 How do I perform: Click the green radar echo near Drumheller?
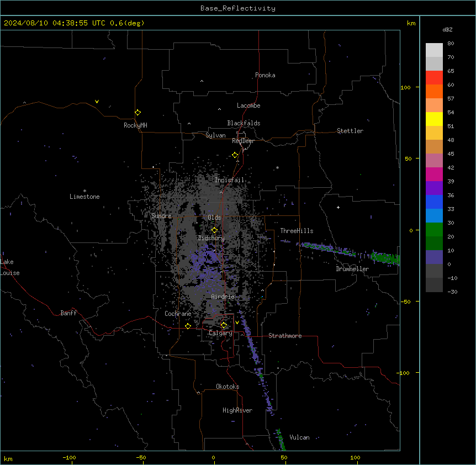pos(384,258)
